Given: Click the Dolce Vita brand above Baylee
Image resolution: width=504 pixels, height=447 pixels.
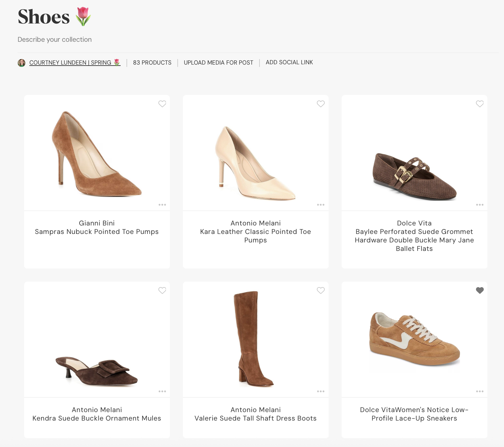Looking at the screenshot, I should pyautogui.click(x=414, y=223).
